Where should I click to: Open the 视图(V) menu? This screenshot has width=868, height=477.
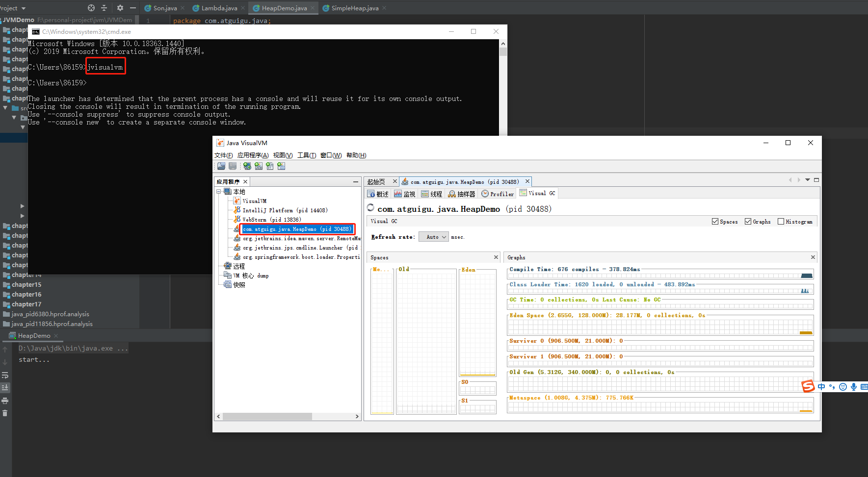[x=283, y=155]
